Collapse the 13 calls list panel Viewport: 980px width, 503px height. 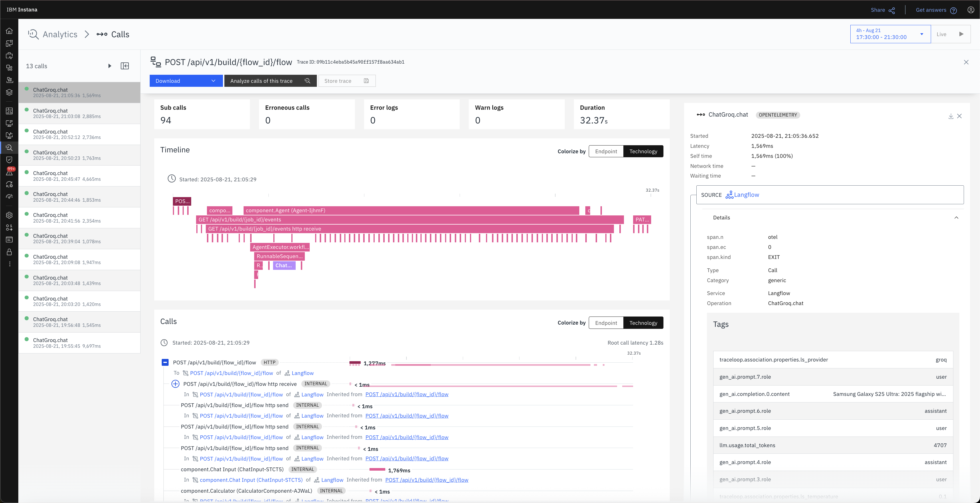pos(125,66)
